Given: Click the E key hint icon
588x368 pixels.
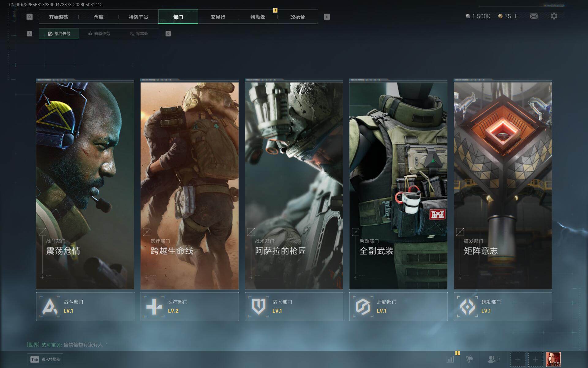Looking at the screenshot, I should pyautogui.click(x=327, y=17).
